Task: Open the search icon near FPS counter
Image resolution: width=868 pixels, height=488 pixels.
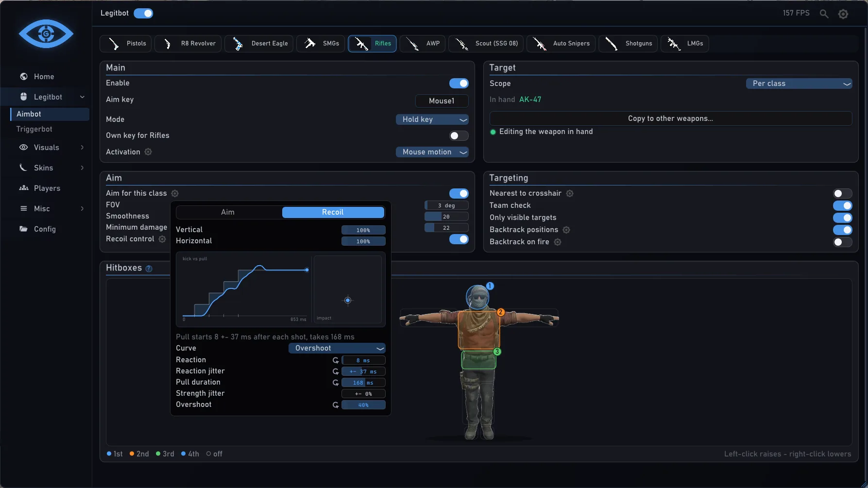Action: [x=824, y=14]
